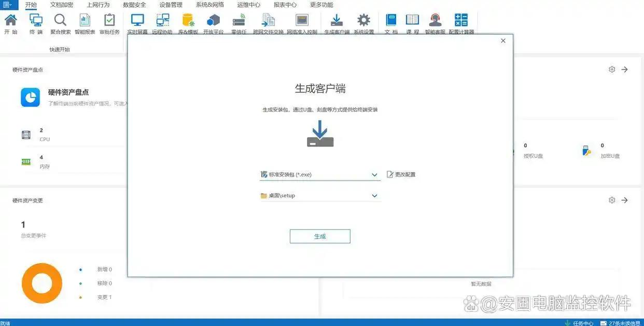The width and height of the screenshot is (644, 326).
Task: Switch to 数据安全 ribbon tab
Action: point(134,5)
